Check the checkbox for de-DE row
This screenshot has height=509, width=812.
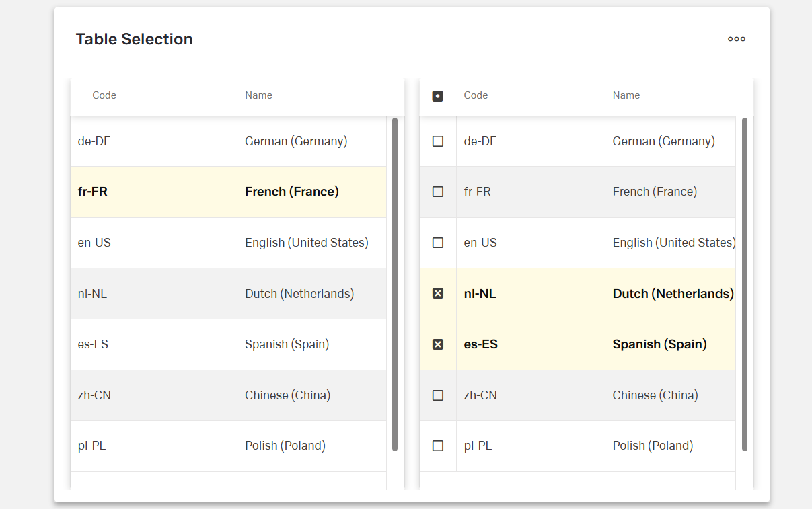437,141
